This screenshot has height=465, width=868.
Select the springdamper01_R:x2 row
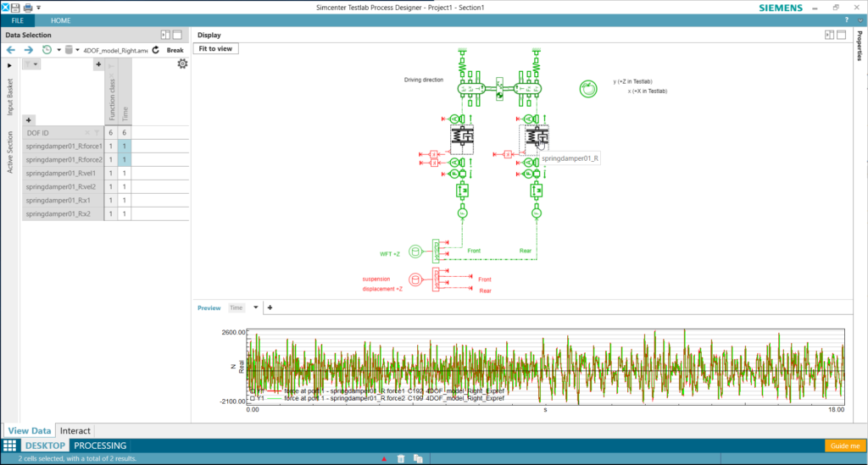tap(63, 213)
